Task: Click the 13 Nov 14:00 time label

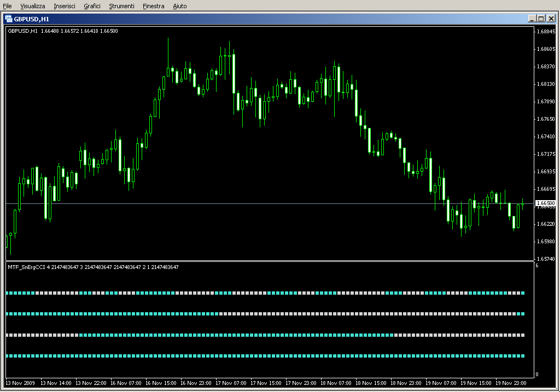Action: tap(56, 383)
